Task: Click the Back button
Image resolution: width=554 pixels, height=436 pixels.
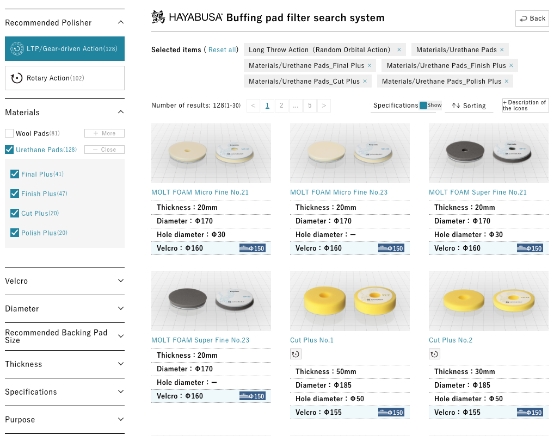Action: [x=532, y=18]
